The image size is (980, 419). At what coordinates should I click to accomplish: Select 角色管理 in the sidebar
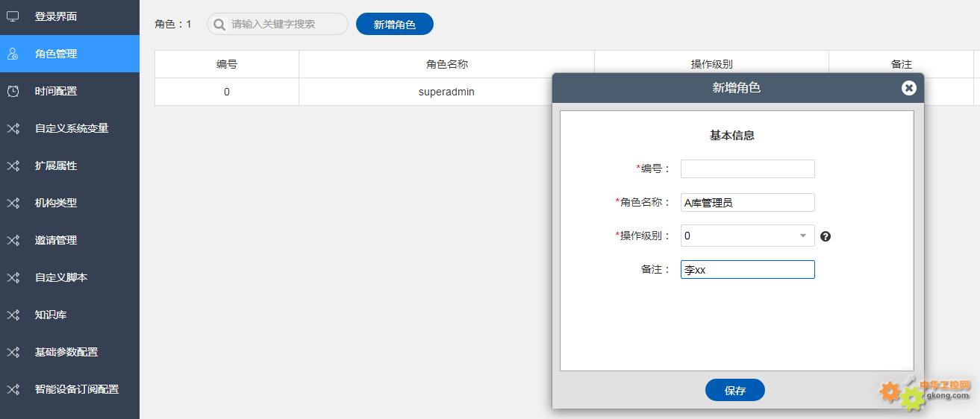click(69, 54)
